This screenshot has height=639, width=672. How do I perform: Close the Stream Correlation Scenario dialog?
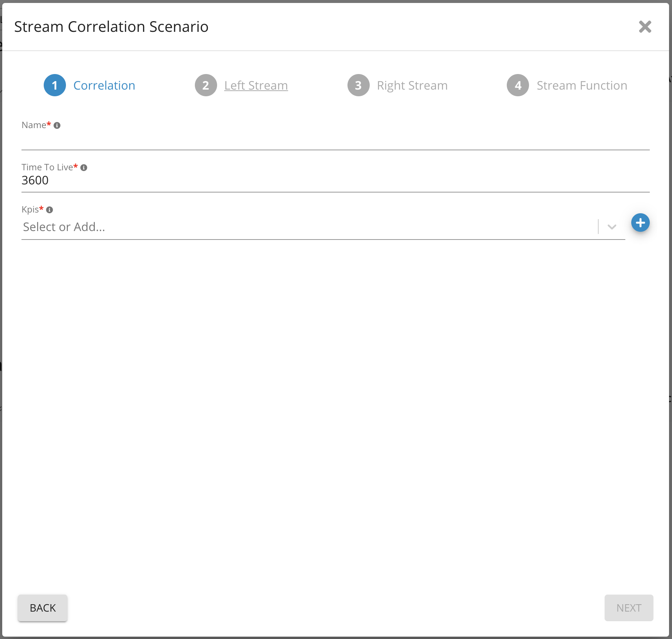[x=645, y=27]
